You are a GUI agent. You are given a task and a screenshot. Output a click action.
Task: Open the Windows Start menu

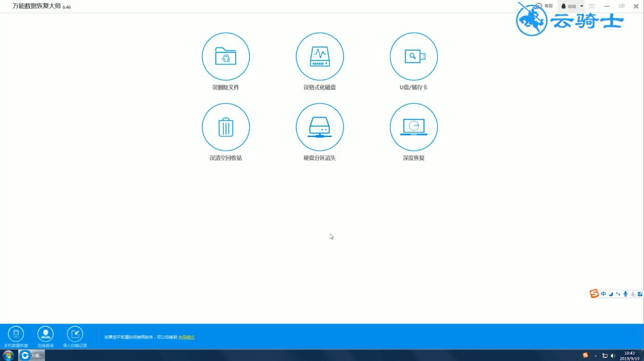pyautogui.click(x=8, y=355)
